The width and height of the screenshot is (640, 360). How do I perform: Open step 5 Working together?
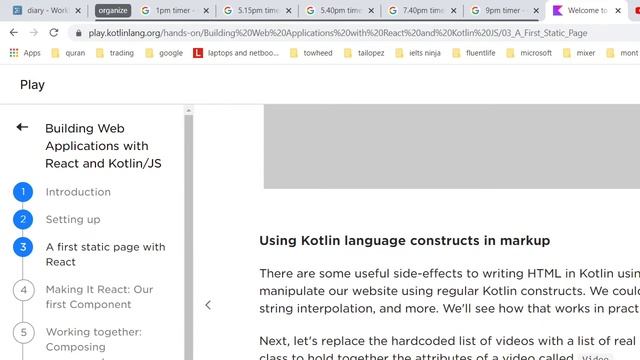[94, 339]
